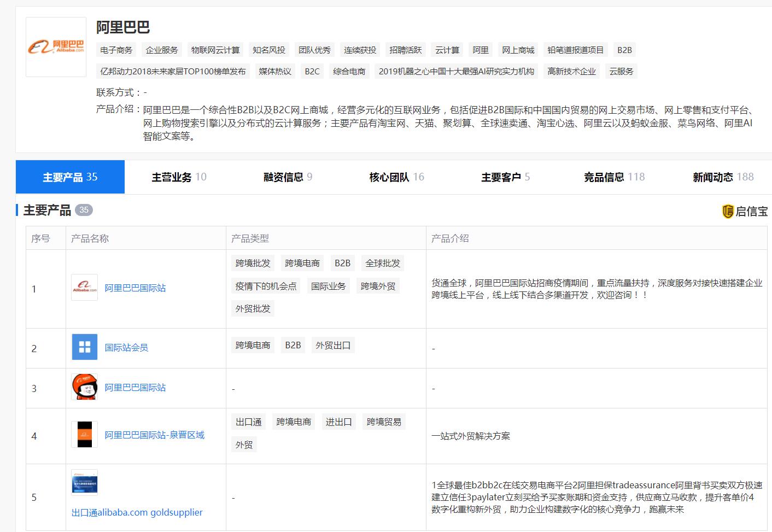
Task: Click the mascot logo in row 3 of the table
Action: pos(84,387)
